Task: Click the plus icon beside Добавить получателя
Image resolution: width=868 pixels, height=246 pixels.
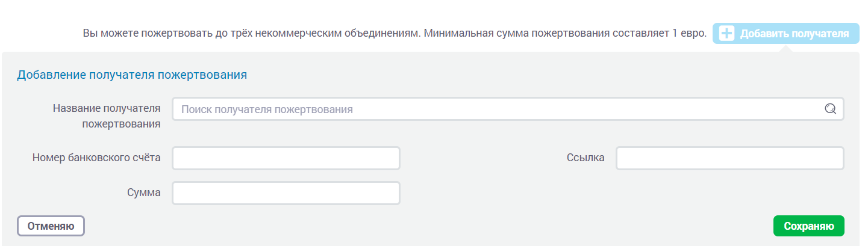Action: [727, 34]
